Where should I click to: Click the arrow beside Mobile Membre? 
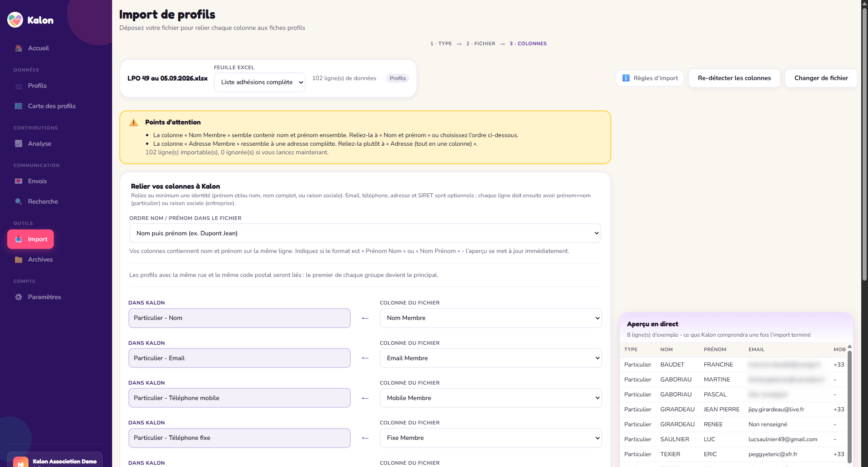point(365,399)
